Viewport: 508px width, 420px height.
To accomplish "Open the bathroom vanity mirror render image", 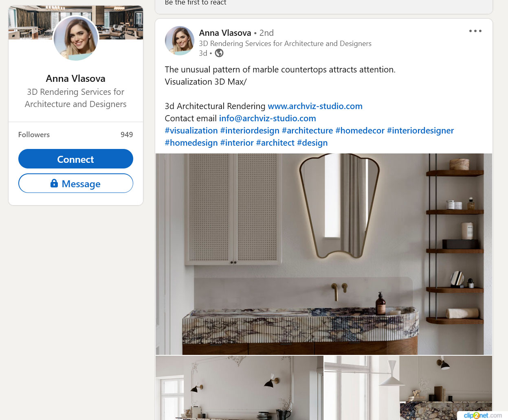I will point(324,254).
